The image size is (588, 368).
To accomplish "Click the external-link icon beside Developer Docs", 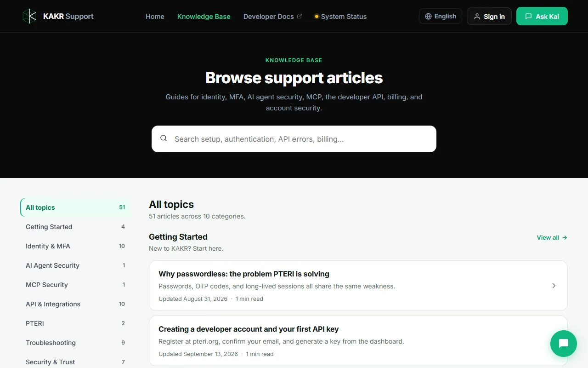I will (300, 16).
